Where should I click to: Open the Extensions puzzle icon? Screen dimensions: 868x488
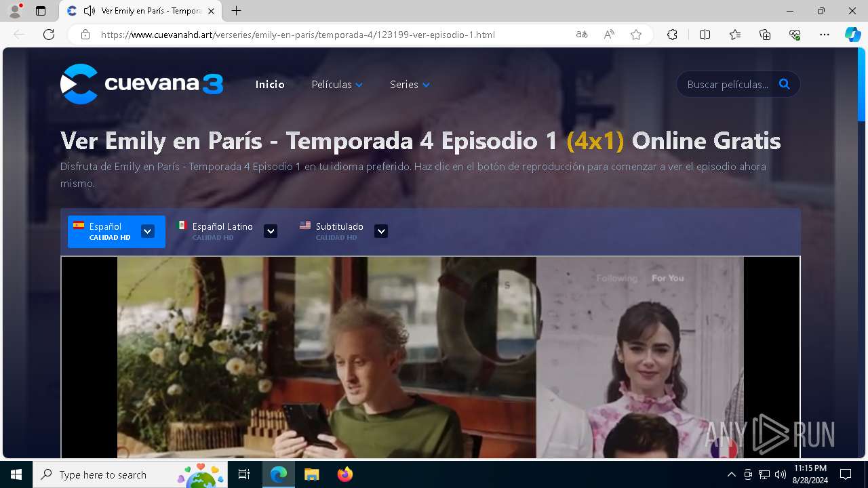[672, 35]
